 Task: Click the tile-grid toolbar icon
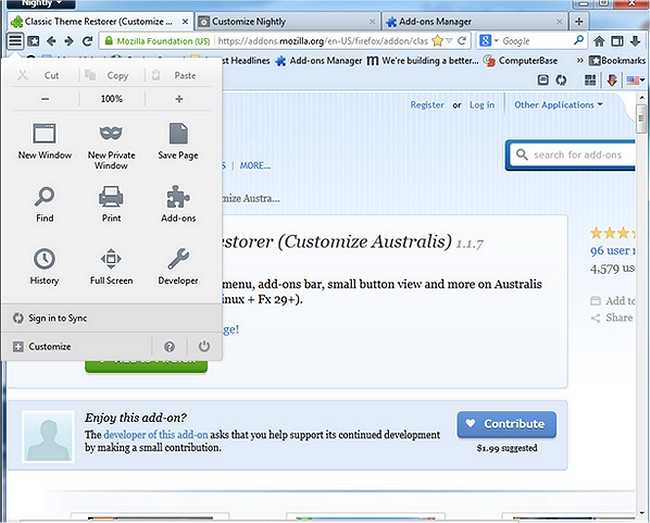tap(590, 80)
